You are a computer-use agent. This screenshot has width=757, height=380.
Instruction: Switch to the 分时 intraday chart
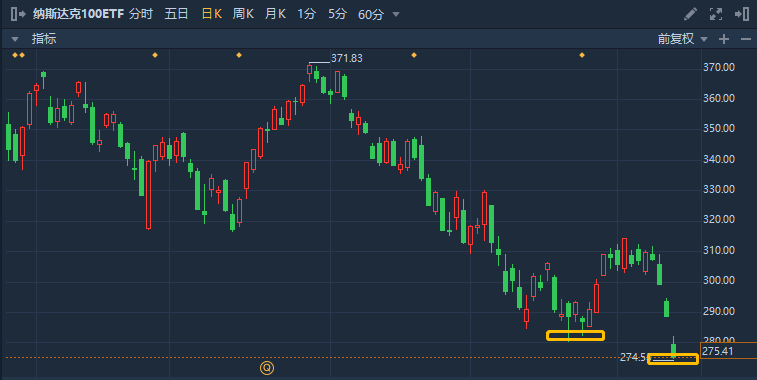coord(141,14)
